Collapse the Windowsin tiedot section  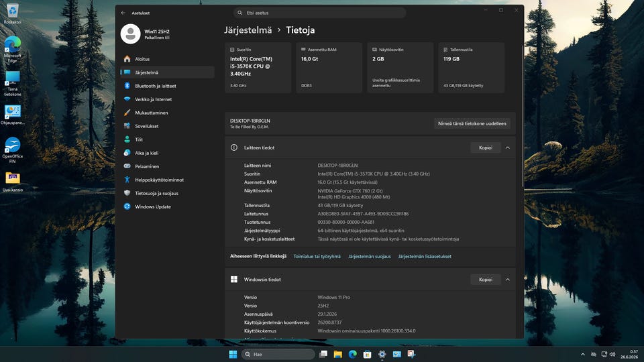coord(508,280)
